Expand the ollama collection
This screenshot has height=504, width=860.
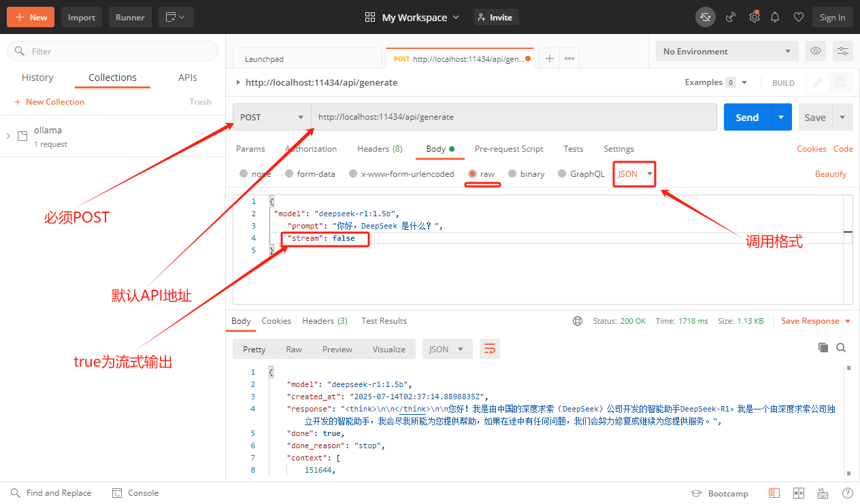8,136
